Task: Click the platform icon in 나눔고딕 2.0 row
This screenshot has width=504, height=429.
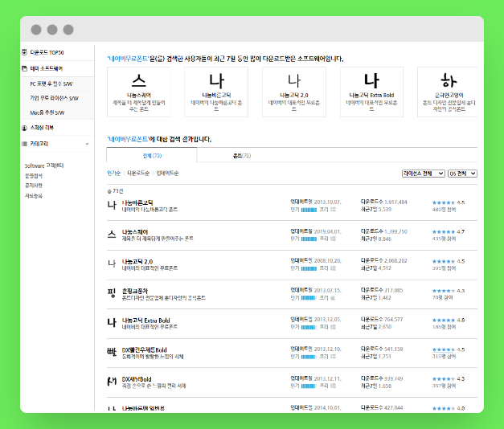Action: click(333, 268)
